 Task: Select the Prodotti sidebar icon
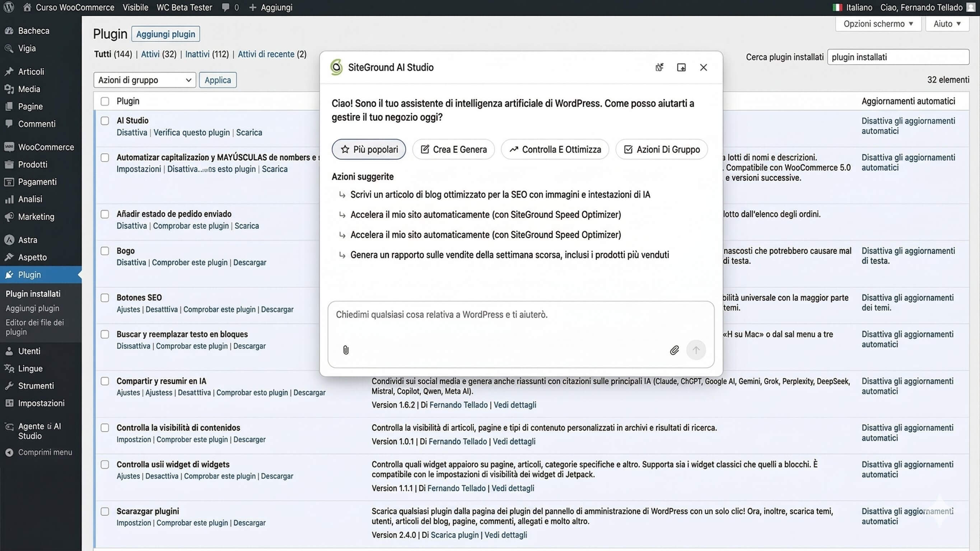(9, 164)
